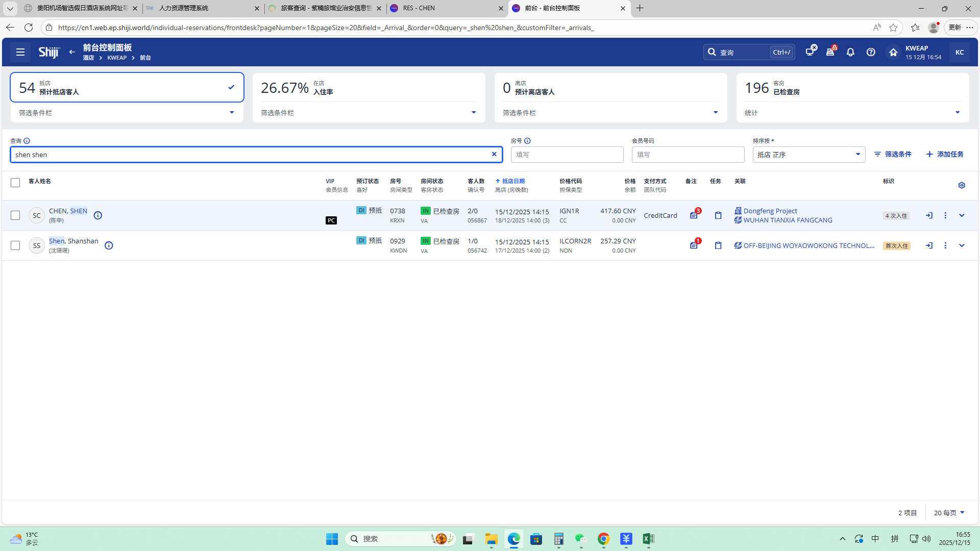Image resolution: width=980 pixels, height=551 pixels.
Task: Click the 房号 input field
Action: (567, 155)
